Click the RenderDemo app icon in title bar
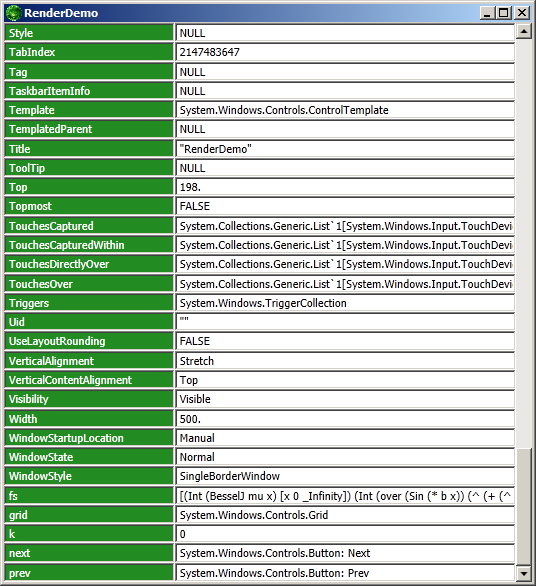536x586 pixels. (x=14, y=13)
